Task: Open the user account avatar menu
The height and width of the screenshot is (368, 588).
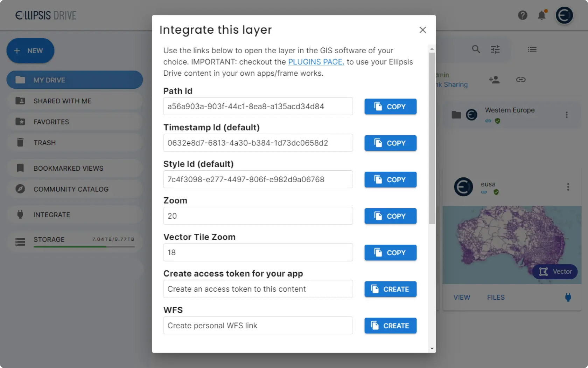Action: point(564,15)
